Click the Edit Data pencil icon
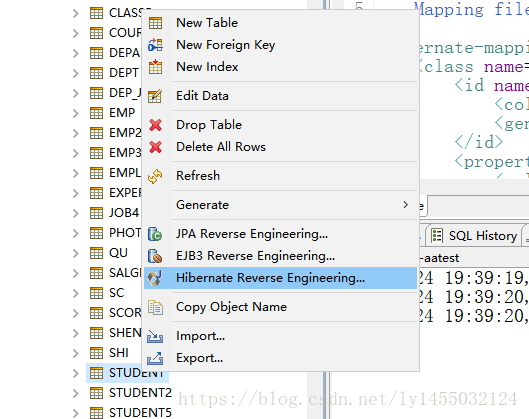The image size is (529, 419). pos(156,96)
